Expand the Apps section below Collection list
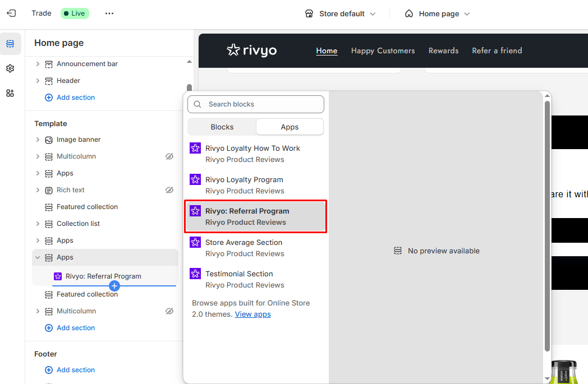The height and width of the screenshot is (384, 588). click(38, 241)
